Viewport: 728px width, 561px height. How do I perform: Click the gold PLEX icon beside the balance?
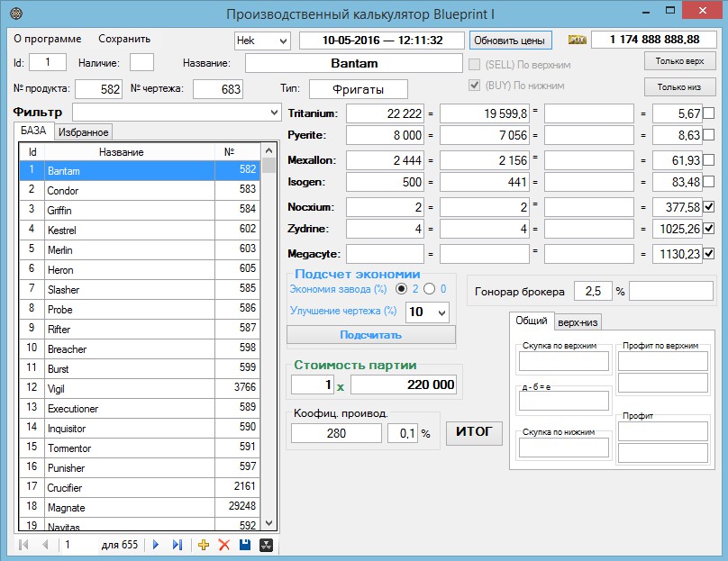click(578, 41)
